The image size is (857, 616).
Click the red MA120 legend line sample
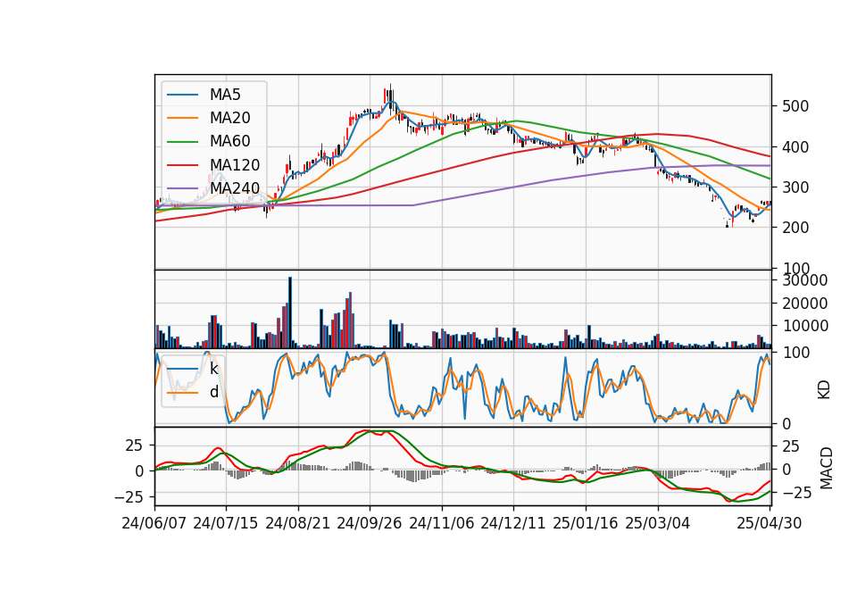(182, 165)
